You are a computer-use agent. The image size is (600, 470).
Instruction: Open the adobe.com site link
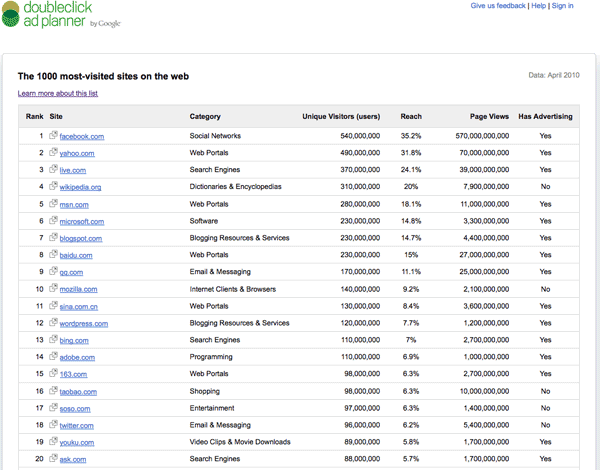tap(77, 357)
